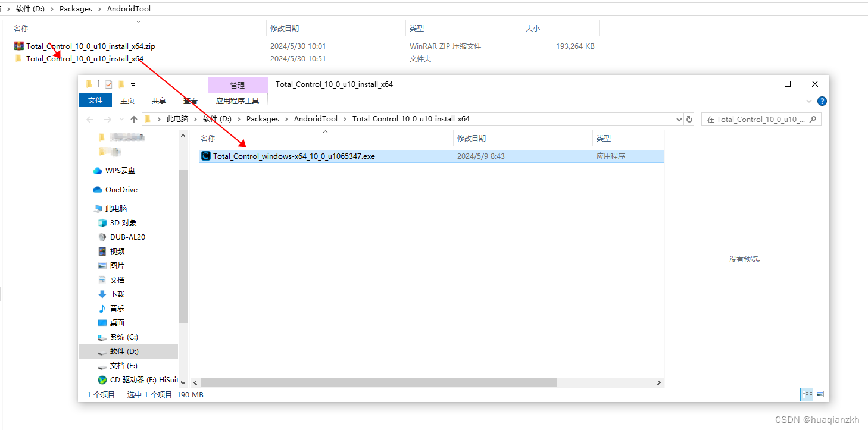This screenshot has height=430, width=868.
Task: Click the 2024/5/9 8:43 date cell
Action: 481,156
